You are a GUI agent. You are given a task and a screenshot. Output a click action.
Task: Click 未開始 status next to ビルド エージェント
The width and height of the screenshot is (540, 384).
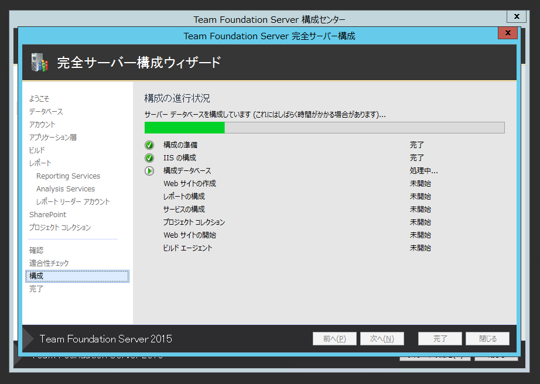click(x=420, y=248)
